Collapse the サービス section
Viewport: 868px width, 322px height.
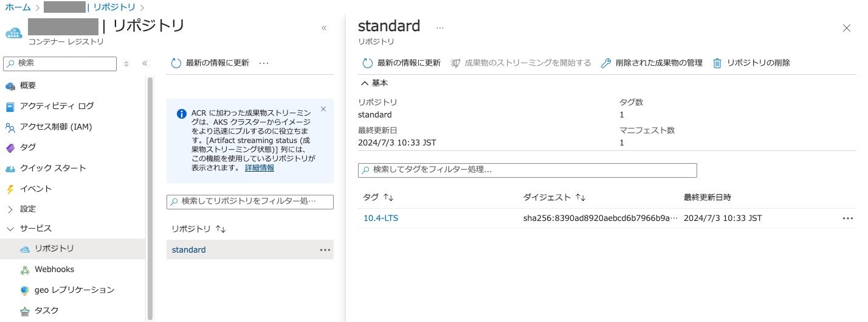click(x=35, y=228)
